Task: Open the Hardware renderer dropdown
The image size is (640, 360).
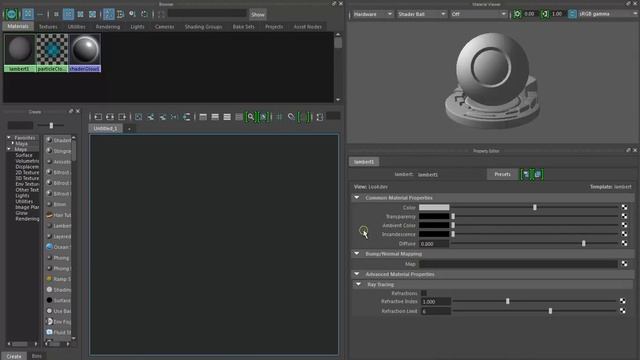Action: pyautogui.click(x=372, y=14)
